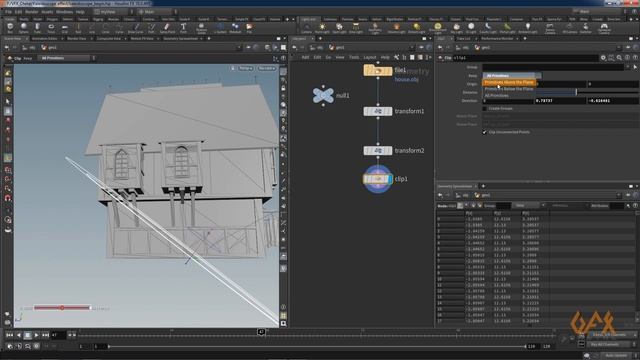
Task: Select the Spot Light shelf tool
Action: (339, 28)
